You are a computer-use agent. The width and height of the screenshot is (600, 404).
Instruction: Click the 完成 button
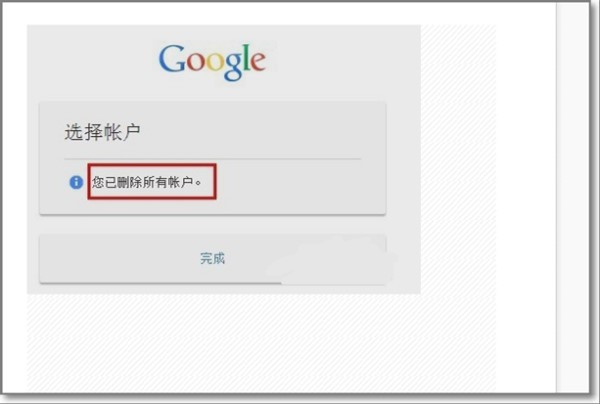pos(212,259)
